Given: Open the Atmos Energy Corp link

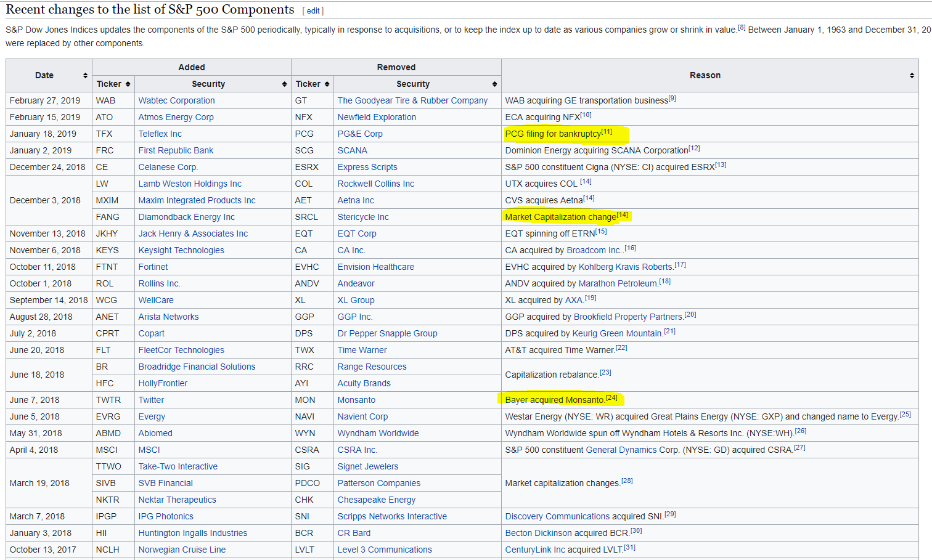Looking at the screenshot, I should pyautogui.click(x=176, y=117).
